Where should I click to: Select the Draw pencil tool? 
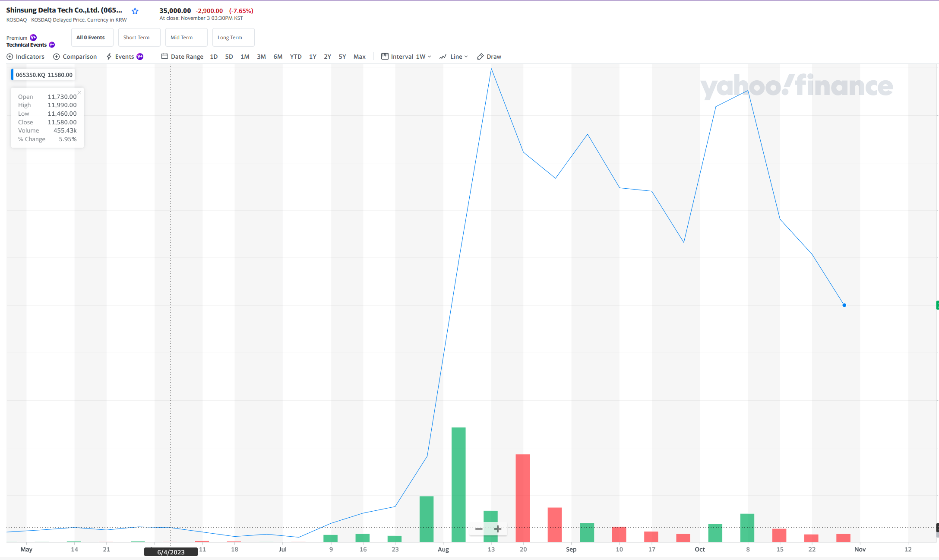(481, 57)
